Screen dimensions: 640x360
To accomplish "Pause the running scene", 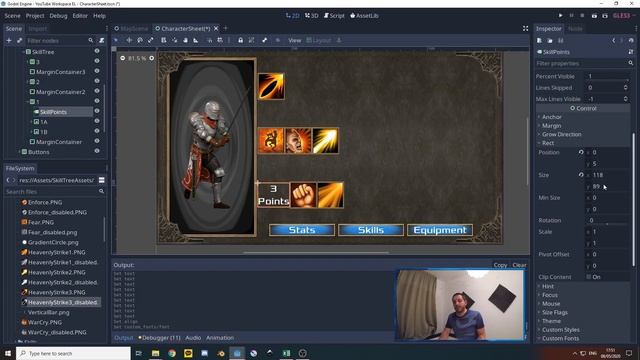I will 571,16.
